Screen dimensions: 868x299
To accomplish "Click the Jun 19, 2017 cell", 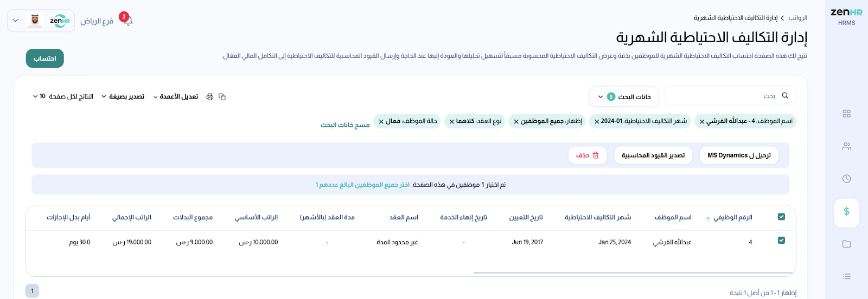I will [x=527, y=242].
